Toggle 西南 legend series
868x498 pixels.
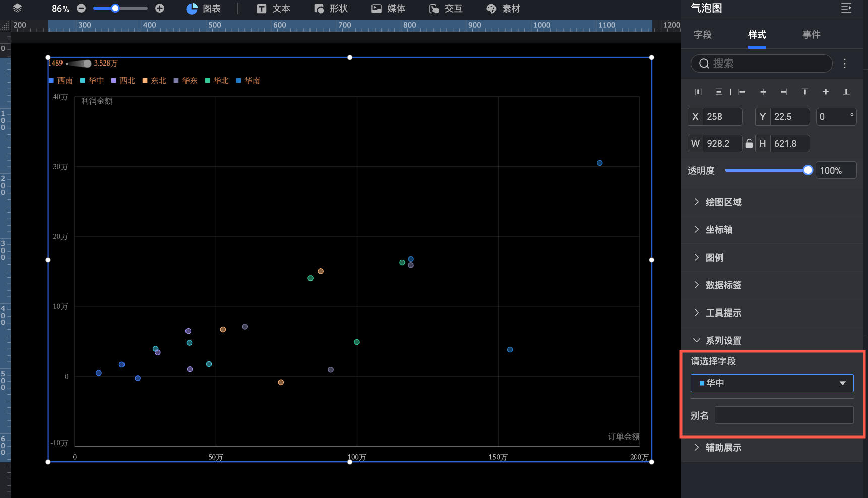tap(60, 81)
